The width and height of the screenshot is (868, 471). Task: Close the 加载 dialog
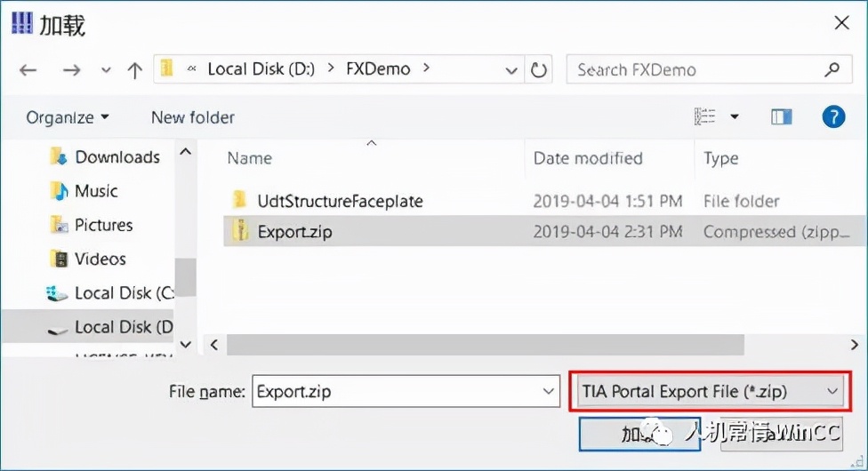pyautogui.click(x=842, y=23)
